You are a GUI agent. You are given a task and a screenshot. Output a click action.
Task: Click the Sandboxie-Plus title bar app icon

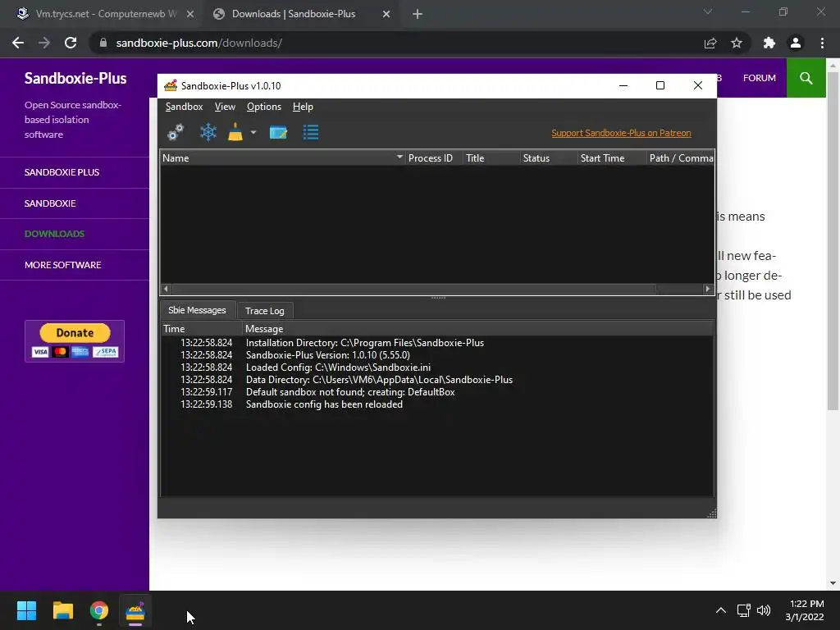171,85
